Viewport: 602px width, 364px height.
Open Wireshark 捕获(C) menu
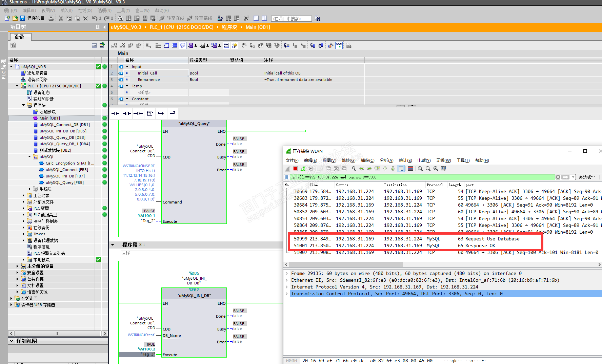pyautogui.click(x=368, y=160)
